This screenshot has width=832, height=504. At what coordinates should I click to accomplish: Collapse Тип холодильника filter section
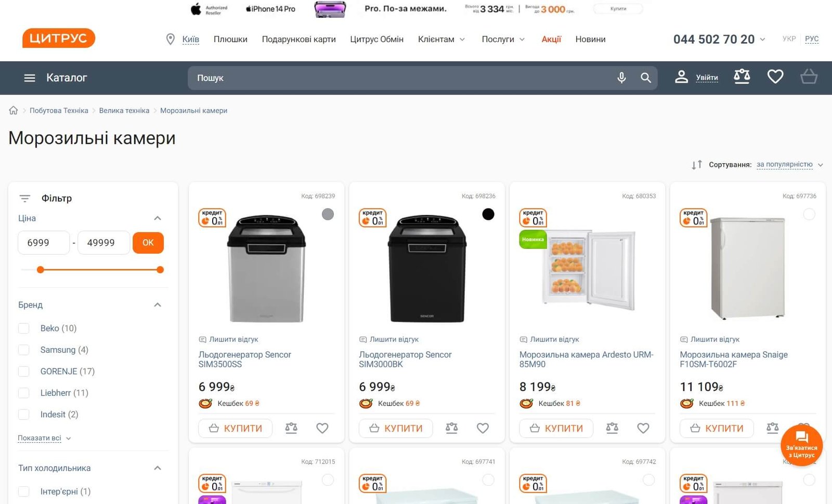click(x=158, y=468)
